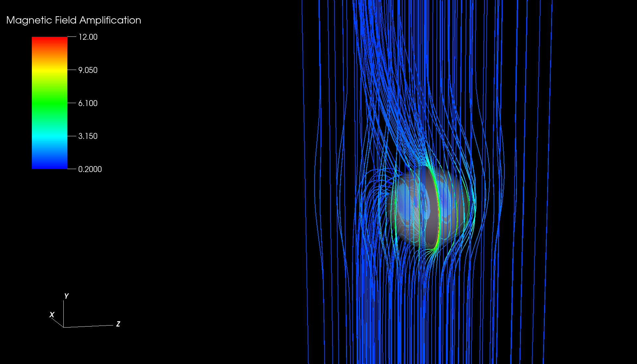Click the Y axis label of orientation triad
Viewport: 637px width, 364px height.
pyautogui.click(x=66, y=296)
